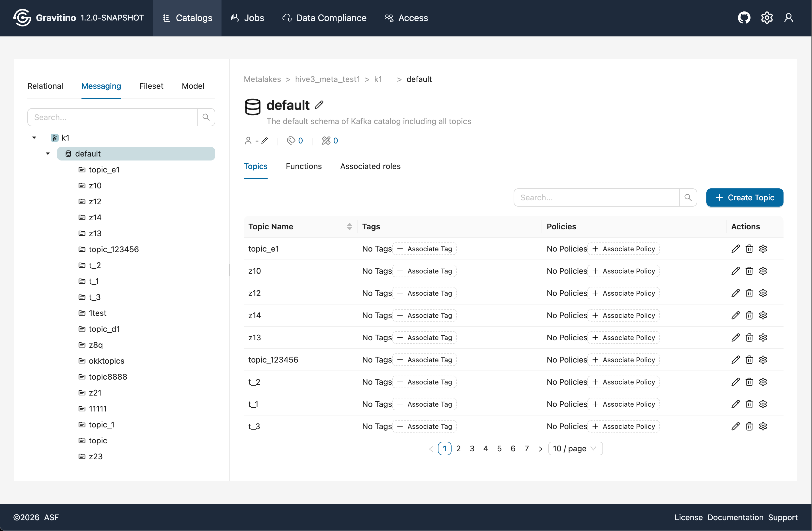812x531 pixels.
Task: Click the sidebar Search input field
Action: pos(112,117)
